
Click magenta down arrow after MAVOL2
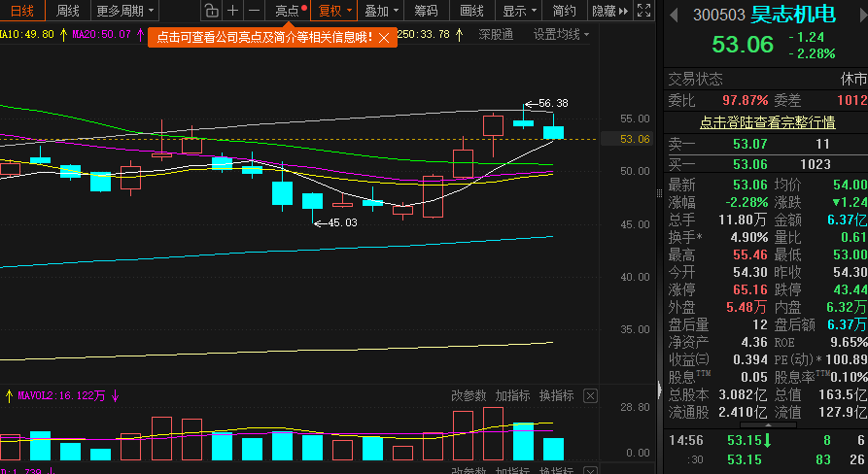tap(115, 396)
